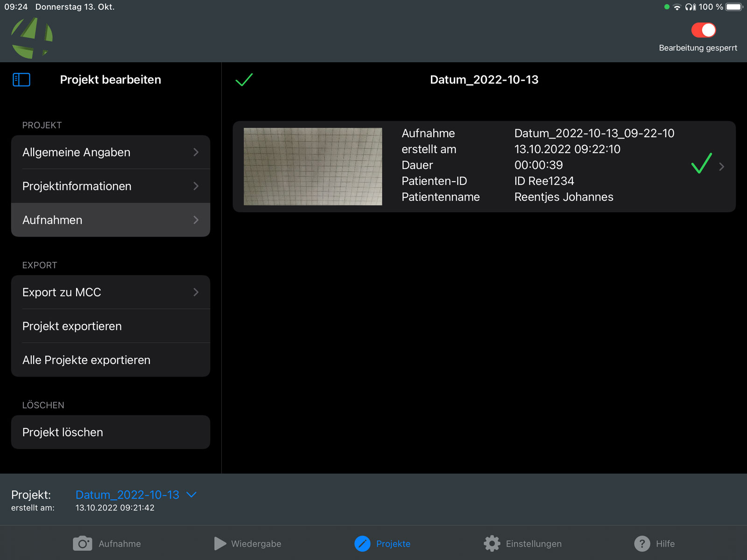Screen dimensions: 747x560
Task: Click Projekt löschen
Action: tap(111, 432)
